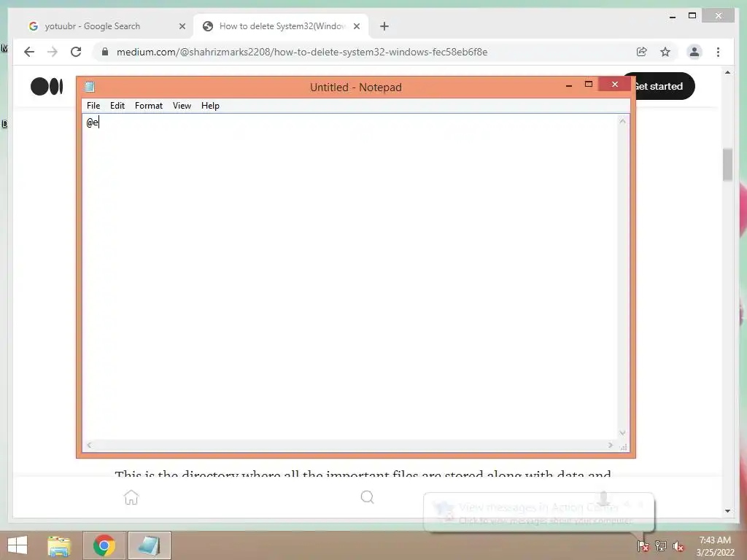Reload the Medium page in Chrome
Viewport: 747px width, 560px height.
[76, 52]
